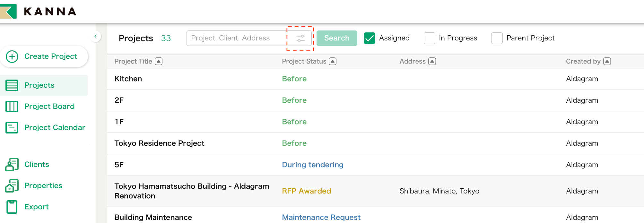Click the plus icon next to Create Project
644x223 pixels.
pyautogui.click(x=12, y=56)
